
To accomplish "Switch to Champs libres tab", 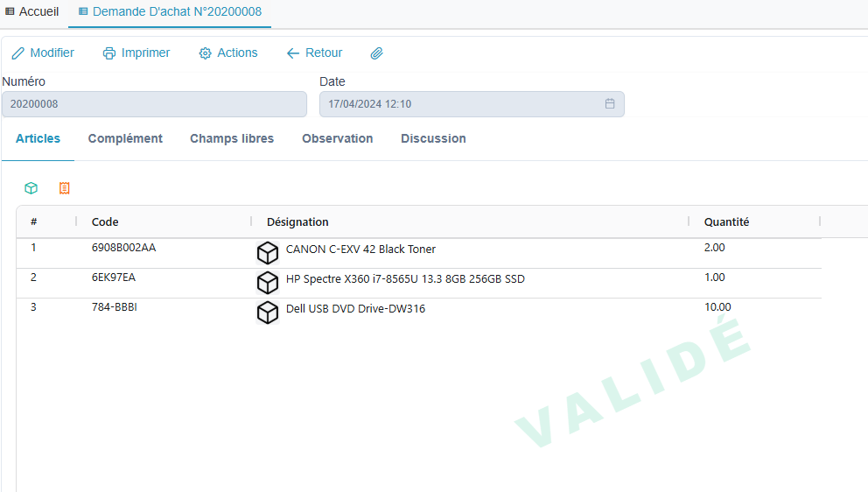I will pyautogui.click(x=232, y=138).
